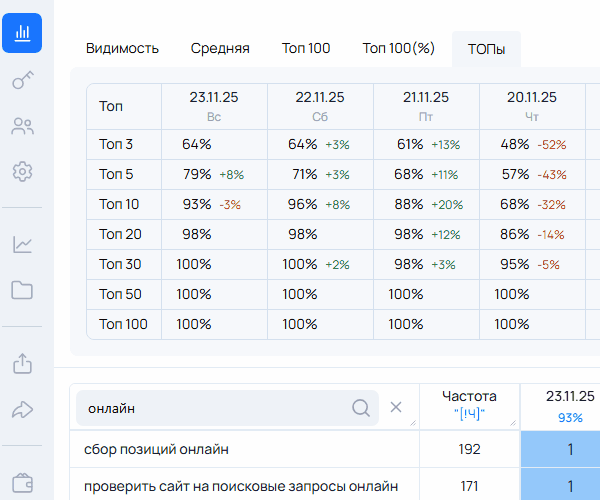
Task: Click the search field containing онлайн
Action: [215, 408]
